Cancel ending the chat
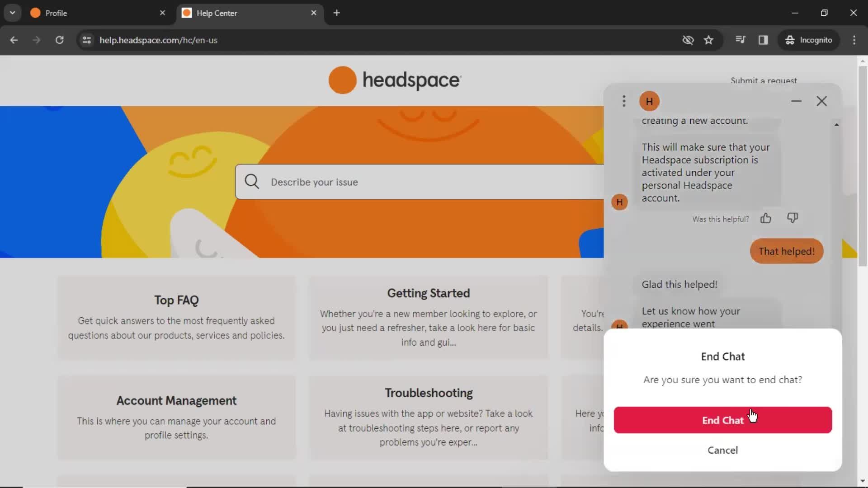Viewport: 868px width, 488px height. (722, 450)
